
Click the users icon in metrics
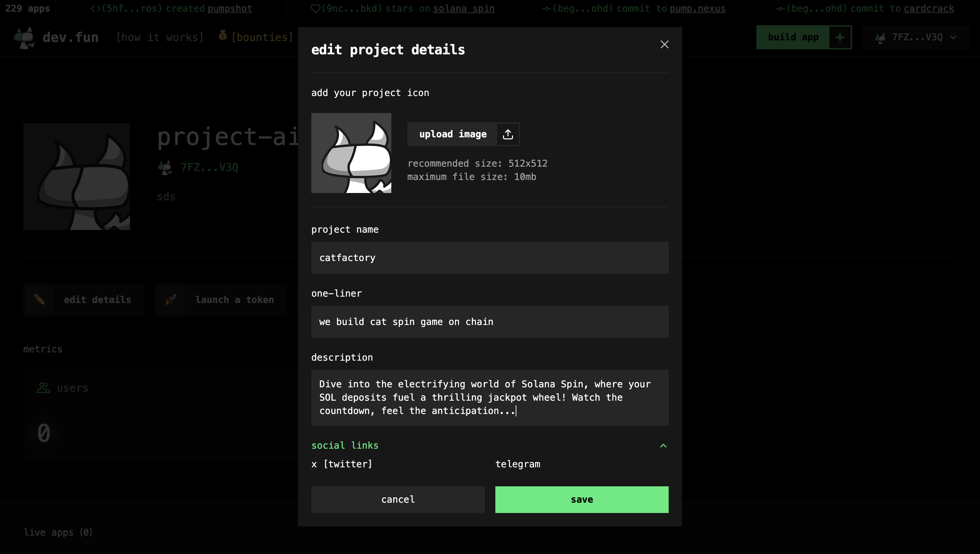tap(43, 388)
